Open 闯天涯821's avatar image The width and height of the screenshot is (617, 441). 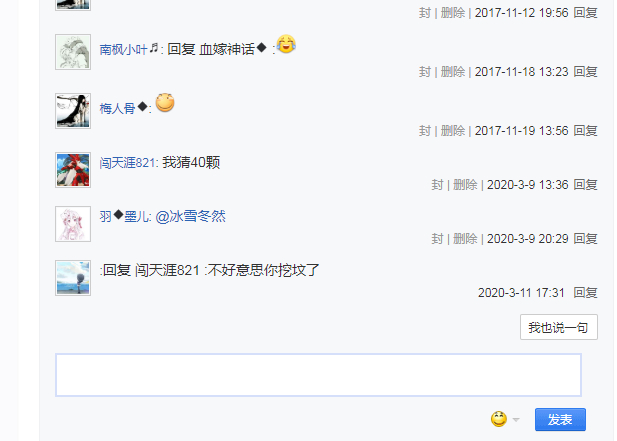pyautogui.click(x=73, y=170)
